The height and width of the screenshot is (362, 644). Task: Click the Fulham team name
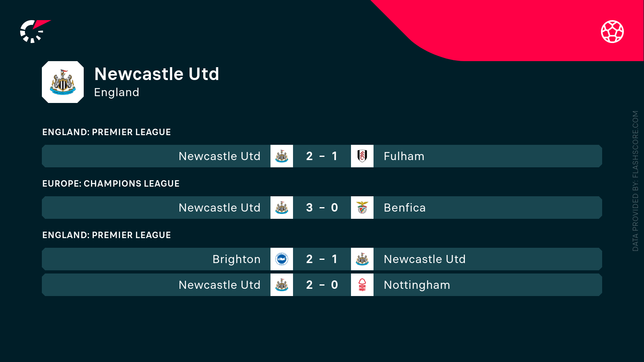[404, 156]
